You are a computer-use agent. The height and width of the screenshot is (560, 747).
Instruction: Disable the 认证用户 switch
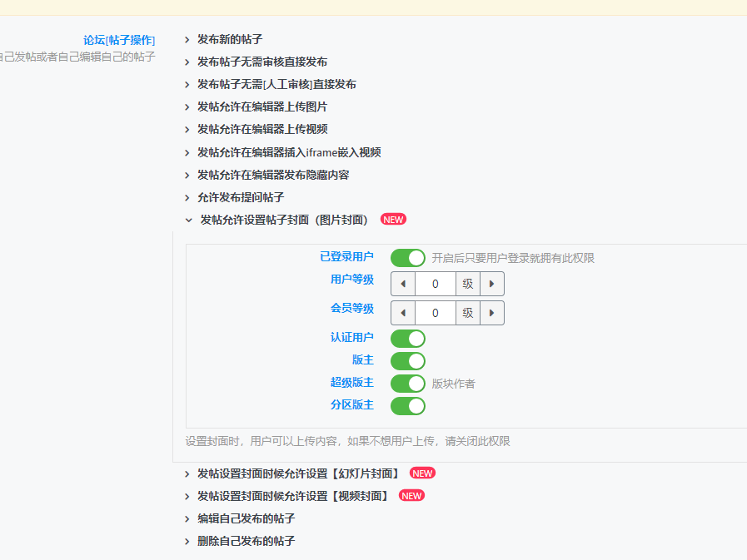click(407, 338)
